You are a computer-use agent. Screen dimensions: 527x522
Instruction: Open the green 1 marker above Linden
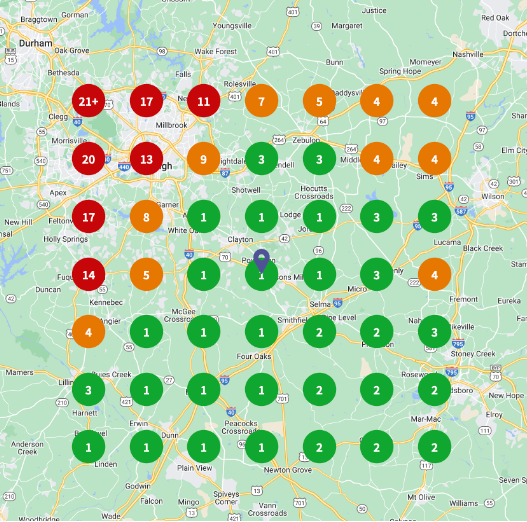pyautogui.click(x=88, y=447)
